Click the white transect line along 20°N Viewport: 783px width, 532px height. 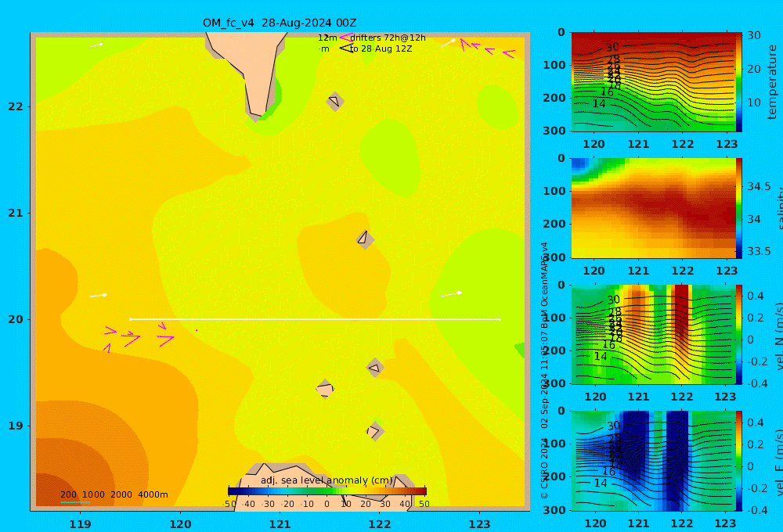tap(315, 319)
